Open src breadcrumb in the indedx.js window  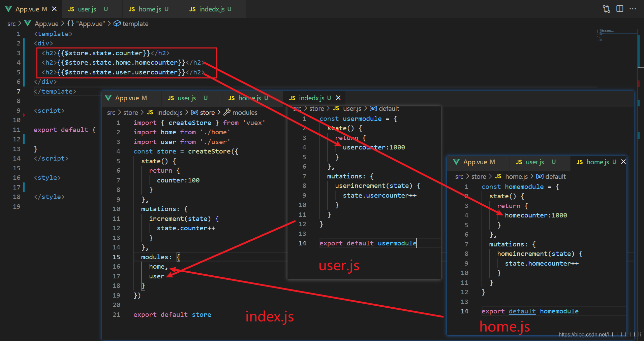(111, 112)
